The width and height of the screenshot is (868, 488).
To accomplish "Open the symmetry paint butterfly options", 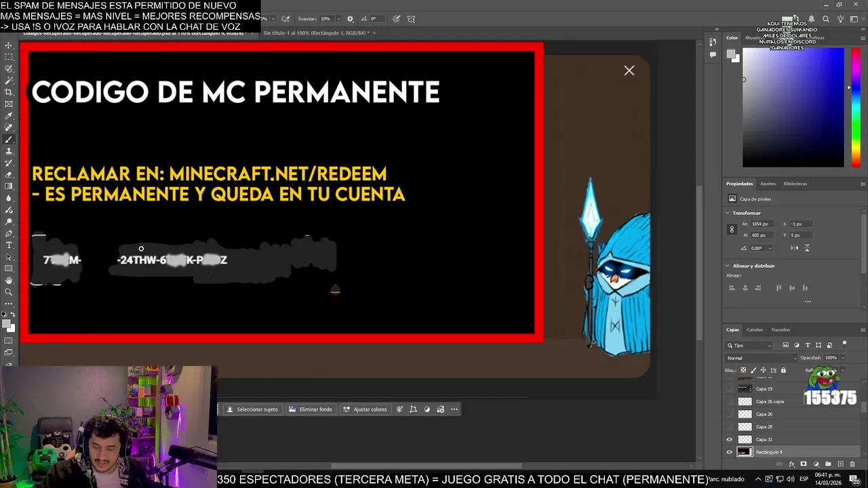I will tap(411, 19).
